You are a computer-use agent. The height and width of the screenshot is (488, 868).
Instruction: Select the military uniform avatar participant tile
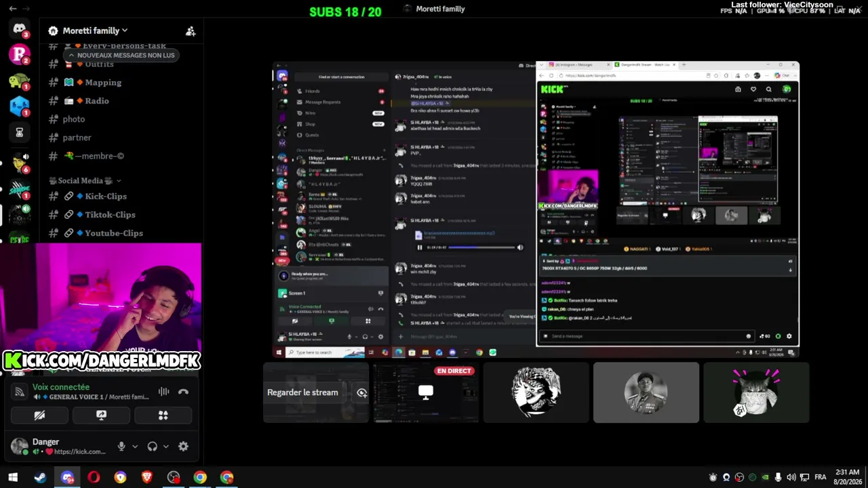(x=646, y=392)
